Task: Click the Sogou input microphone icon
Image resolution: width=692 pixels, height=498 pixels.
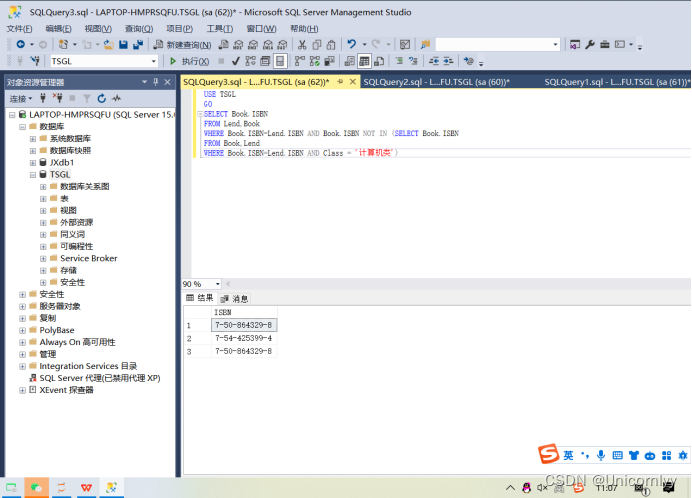Action: [601, 456]
